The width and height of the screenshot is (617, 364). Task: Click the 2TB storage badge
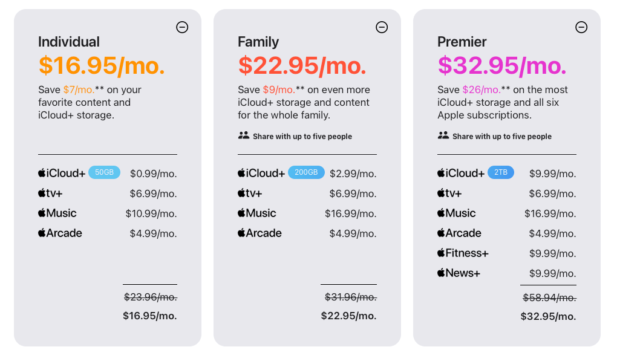501,172
